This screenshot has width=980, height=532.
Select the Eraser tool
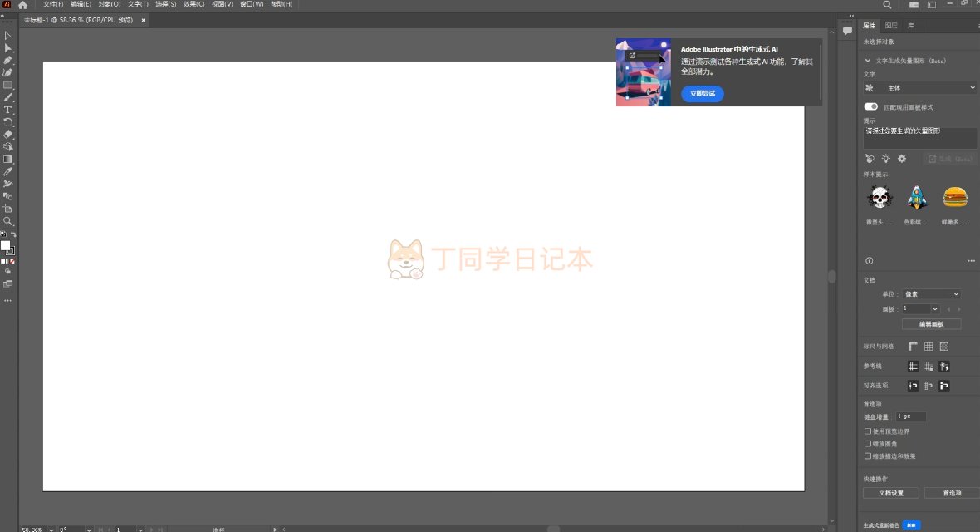click(7, 135)
